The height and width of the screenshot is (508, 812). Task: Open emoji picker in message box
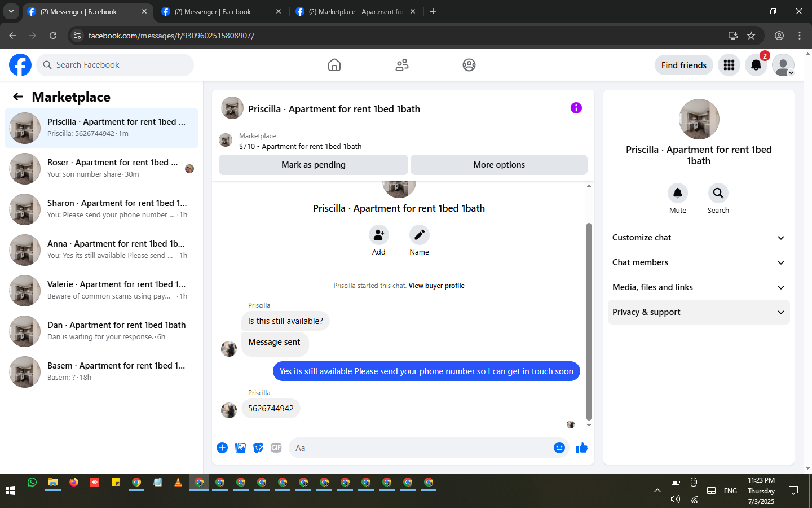click(x=559, y=448)
